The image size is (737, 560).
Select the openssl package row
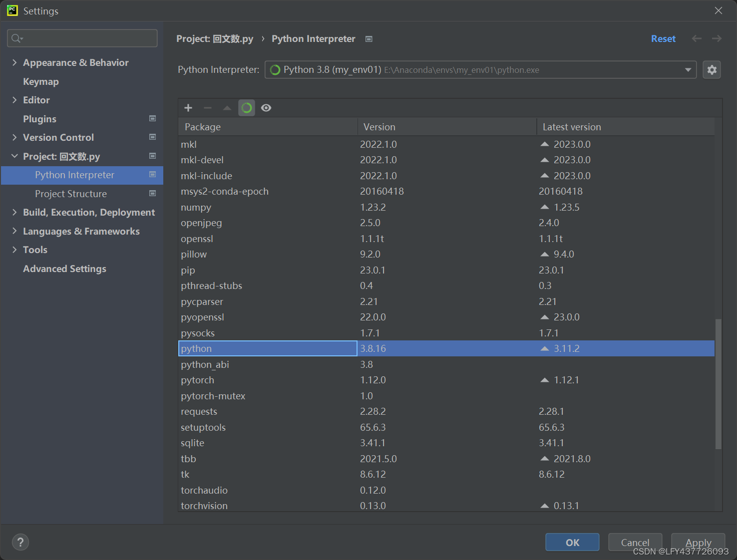(446, 239)
